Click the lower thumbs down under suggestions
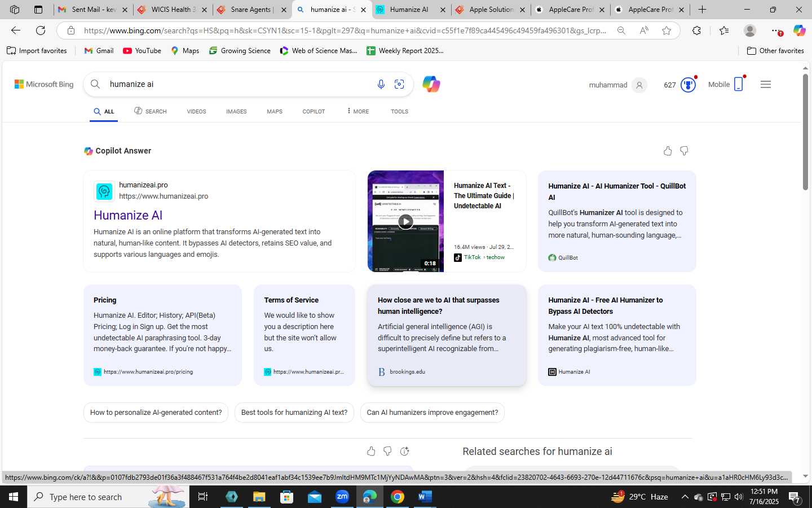Screen dimensions: 812x508 (x=387, y=451)
